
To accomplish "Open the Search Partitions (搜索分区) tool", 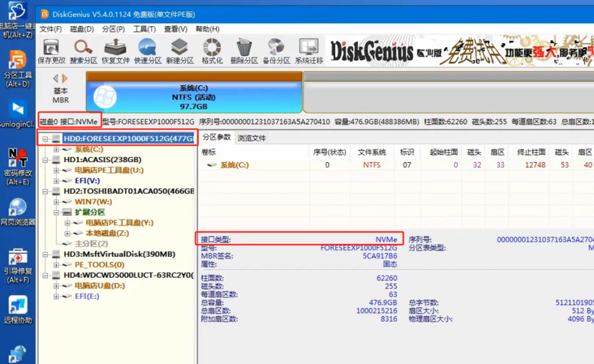I will tap(84, 51).
